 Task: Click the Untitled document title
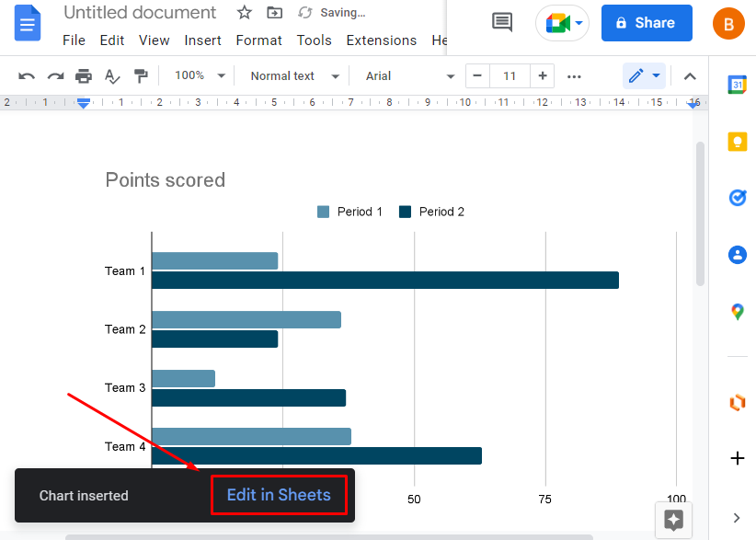click(x=140, y=13)
